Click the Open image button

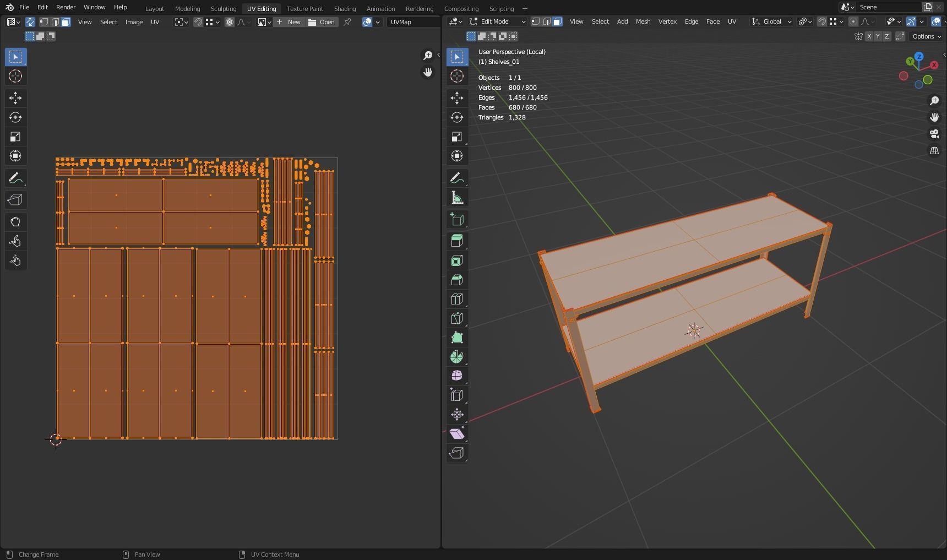(x=322, y=22)
